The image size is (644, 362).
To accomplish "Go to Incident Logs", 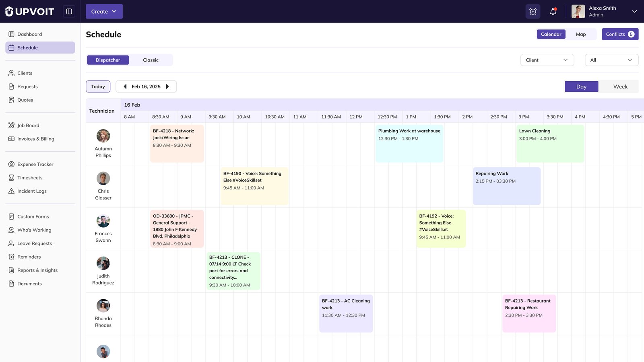I will tap(32, 191).
